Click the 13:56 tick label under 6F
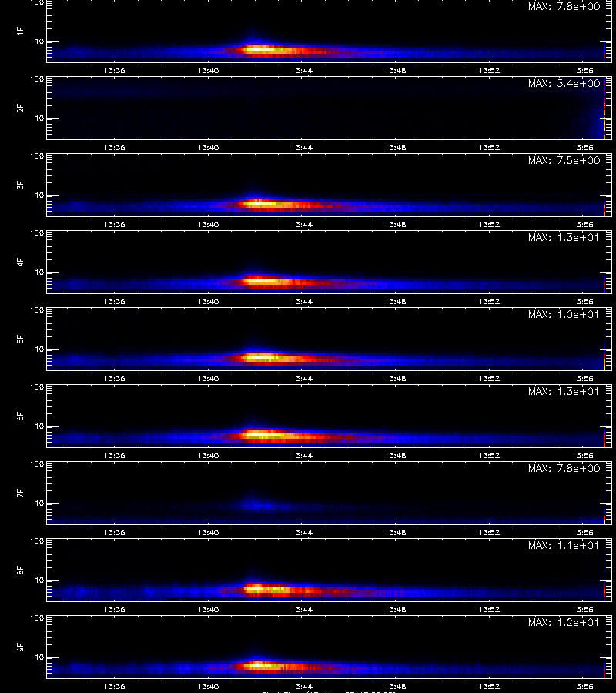The image size is (616, 693). point(582,455)
